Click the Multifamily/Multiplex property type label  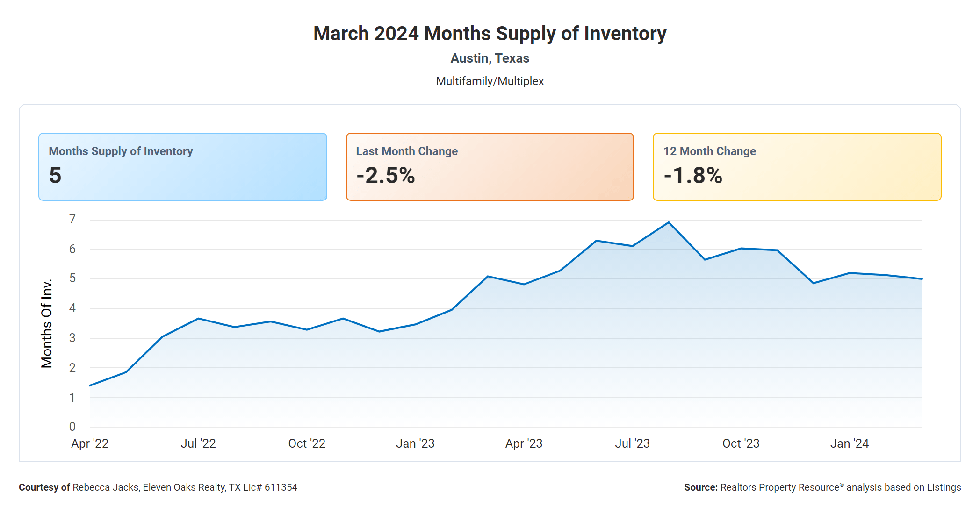point(490,81)
